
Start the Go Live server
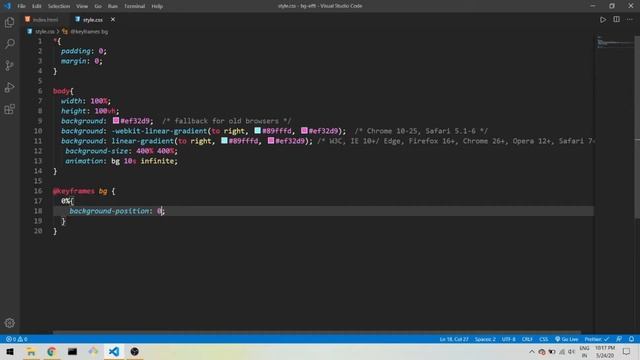coord(567,339)
